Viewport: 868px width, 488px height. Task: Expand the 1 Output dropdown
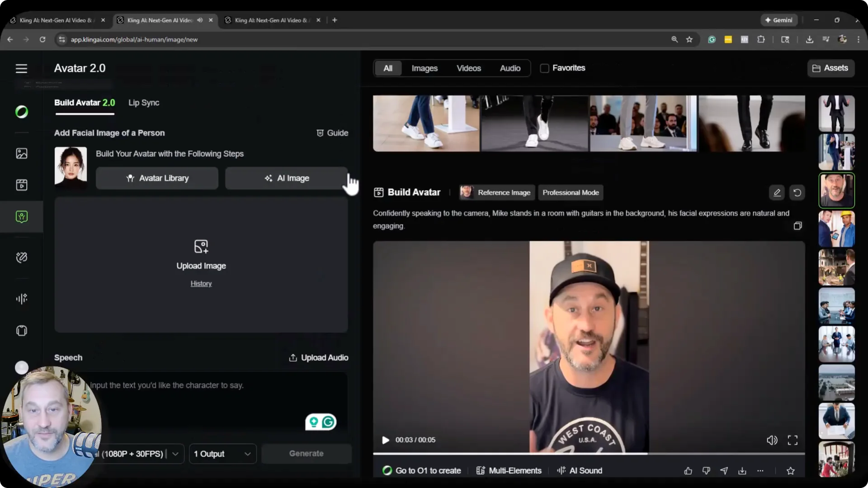(222, 454)
